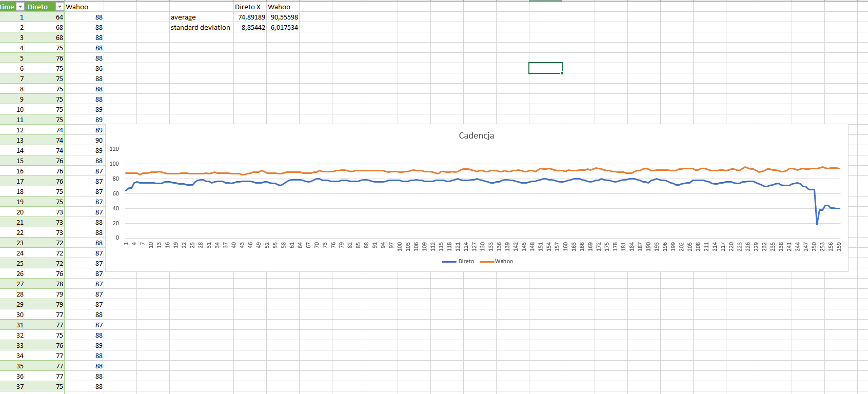Select the standard deviation label cell
Image resolution: width=868 pixels, height=394 pixels.
pyautogui.click(x=201, y=27)
